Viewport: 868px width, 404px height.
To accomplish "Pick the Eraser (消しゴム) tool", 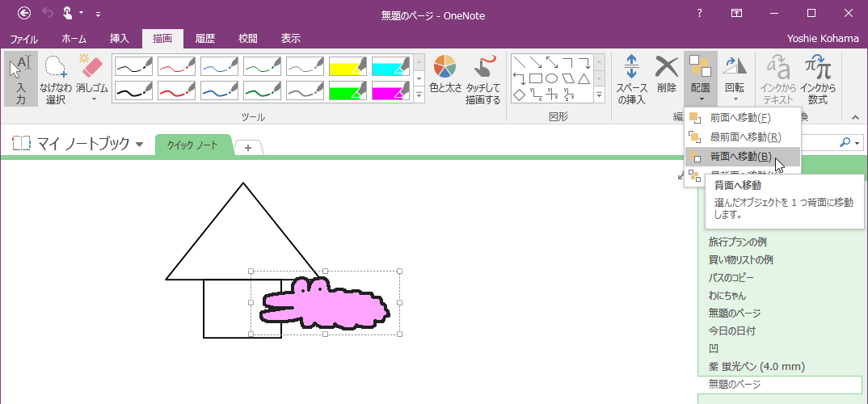I will [91, 73].
